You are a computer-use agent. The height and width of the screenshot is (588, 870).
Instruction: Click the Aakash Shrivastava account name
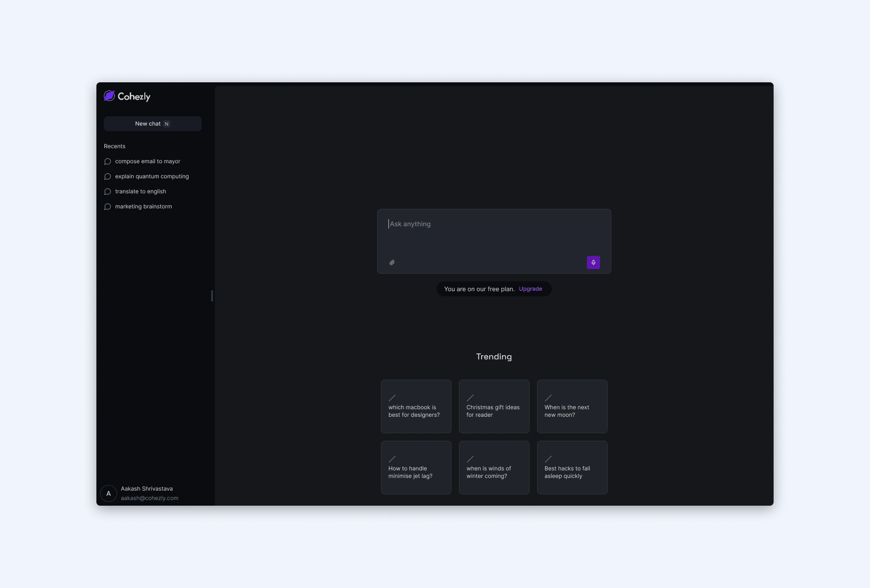[147, 489]
